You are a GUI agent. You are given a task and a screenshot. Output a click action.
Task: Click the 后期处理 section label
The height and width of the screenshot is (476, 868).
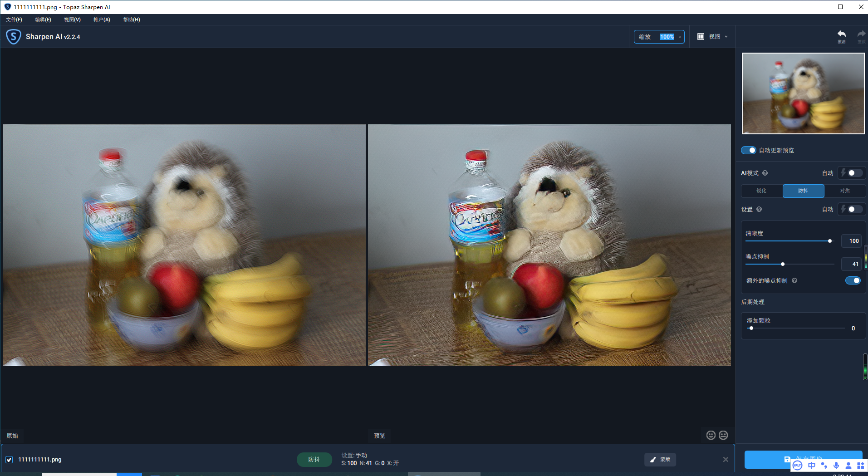pyautogui.click(x=753, y=302)
